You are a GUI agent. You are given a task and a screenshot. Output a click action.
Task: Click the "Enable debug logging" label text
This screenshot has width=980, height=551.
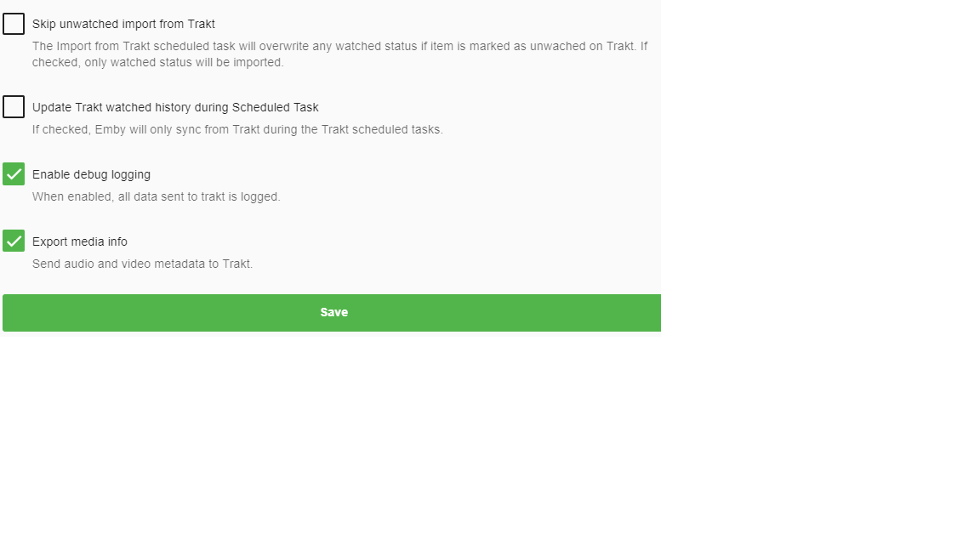pos(91,174)
